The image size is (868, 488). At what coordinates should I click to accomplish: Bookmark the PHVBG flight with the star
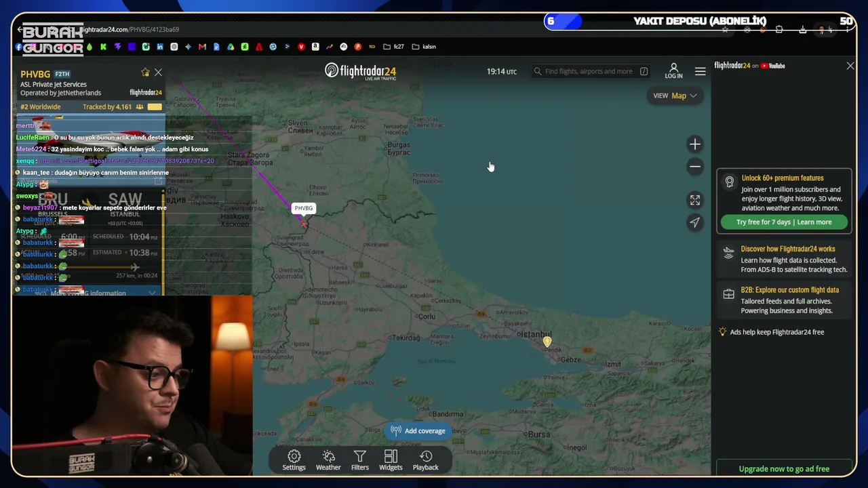(x=145, y=73)
